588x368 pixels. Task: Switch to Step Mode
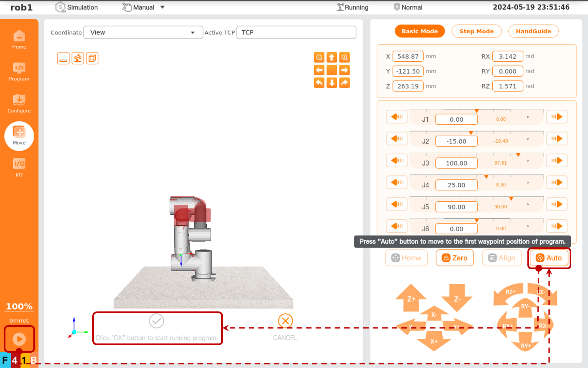(x=476, y=31)
